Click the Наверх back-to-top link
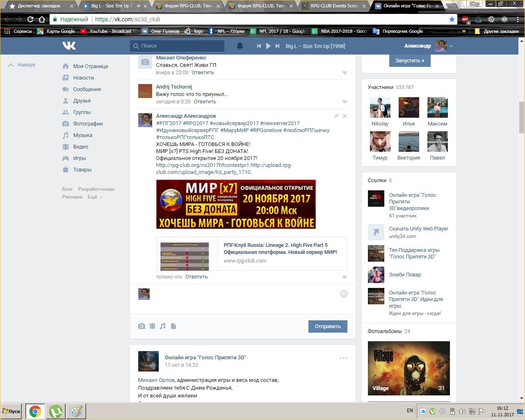The image size is (525, 420). [22, 65]
